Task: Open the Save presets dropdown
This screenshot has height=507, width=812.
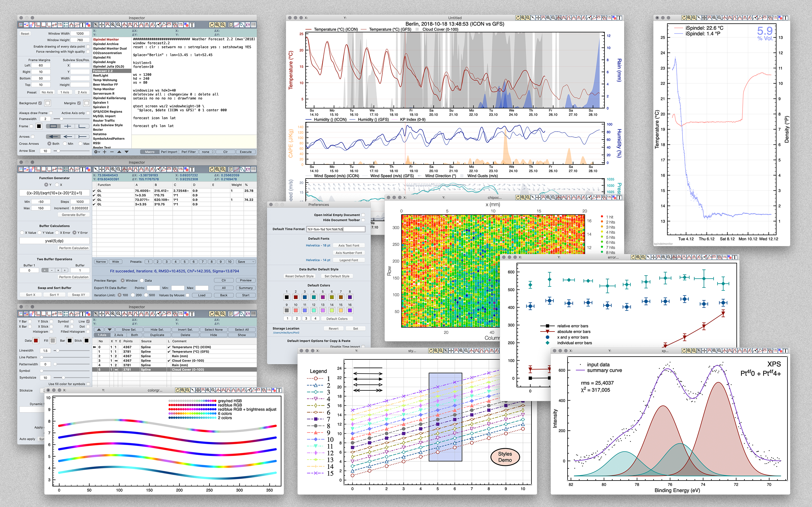Action: click(x=246, y=262)
